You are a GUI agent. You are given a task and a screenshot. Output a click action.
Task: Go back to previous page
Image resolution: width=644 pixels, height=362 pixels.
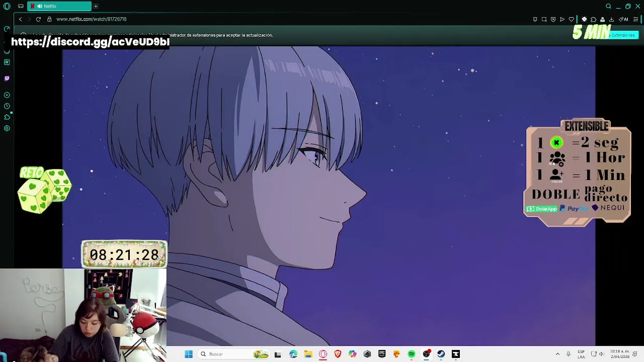pos(20,19)
